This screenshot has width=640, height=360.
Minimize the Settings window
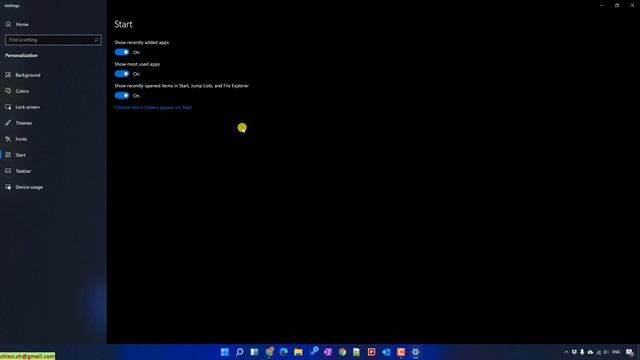tap(602, 5)
